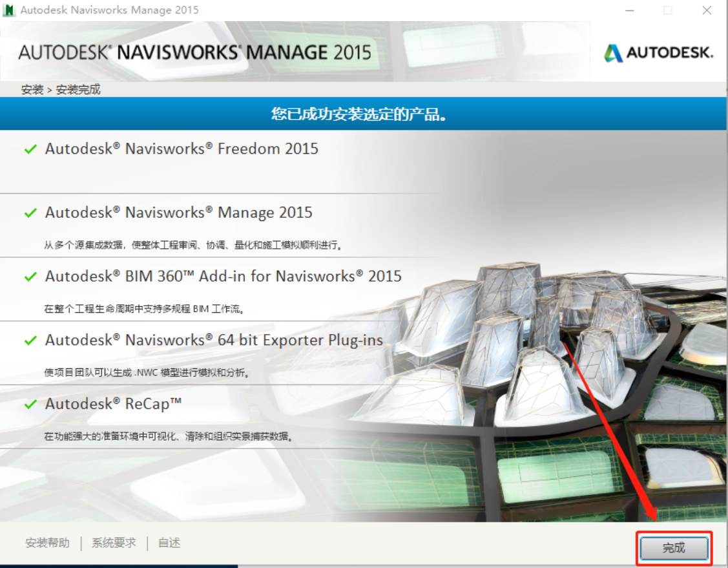Click the 安装 > 安装完成 breadcrumb
The height and width of the screenshot is (568, 728).
[x=61, y=90]
